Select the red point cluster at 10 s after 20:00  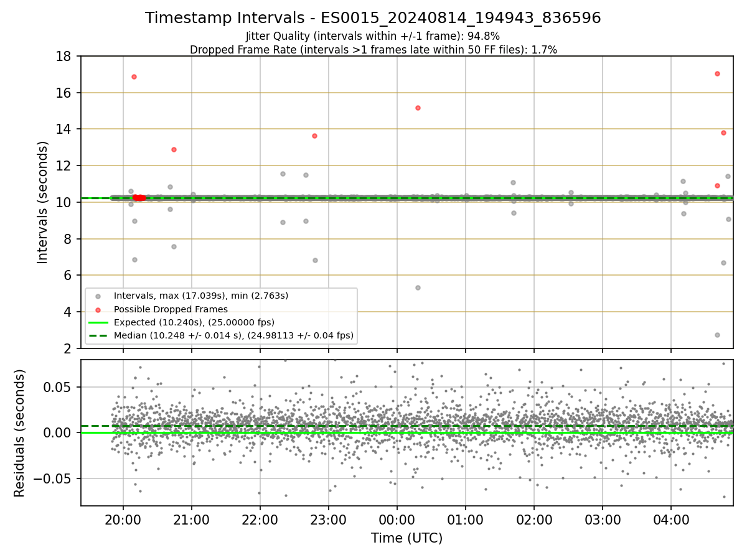pyautogui.click(x=139, y=197)
